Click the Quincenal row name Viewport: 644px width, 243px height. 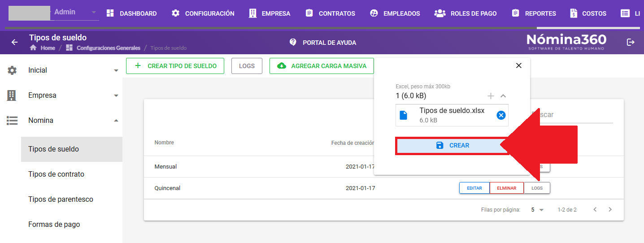(x=167, y=188)
